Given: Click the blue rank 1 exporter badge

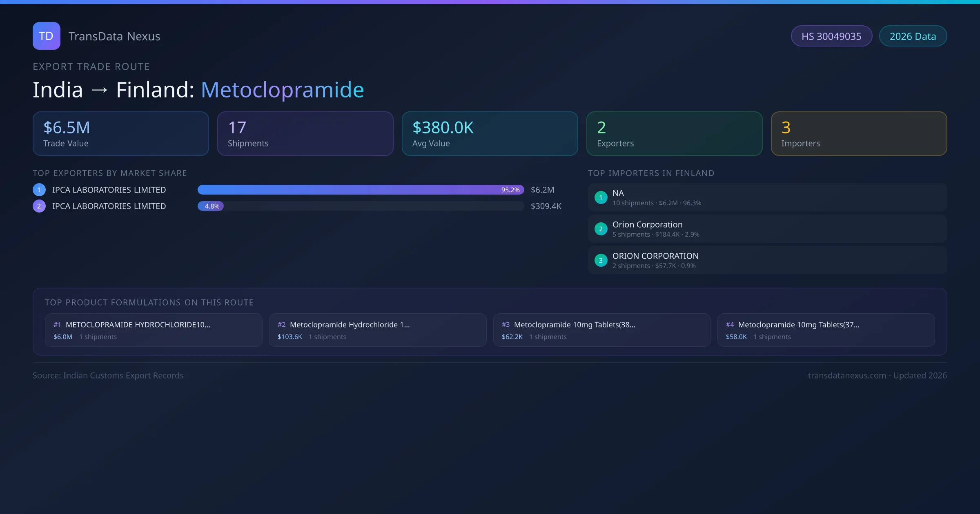Looking at the screenshot, I should point(39,190).
